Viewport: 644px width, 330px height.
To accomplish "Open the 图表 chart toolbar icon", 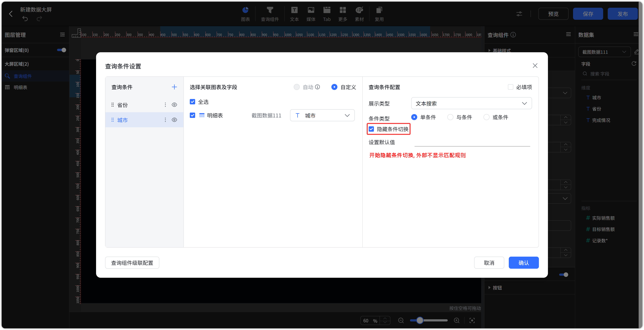I will click(x=245, y=14).
